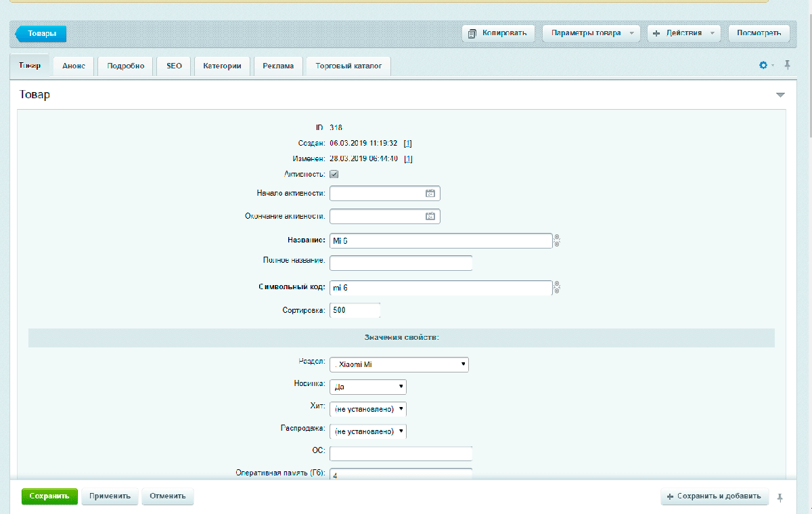
Task: Switch to the SEO tab
Action: (x=174, y=66)
